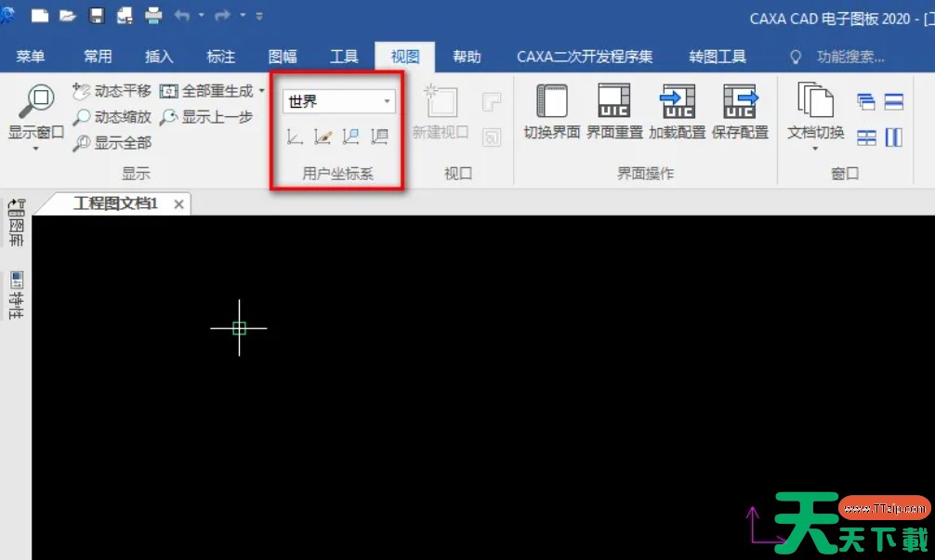The image size is (935, 560).
Task: Switch to the 标注 ribbon tab
Action: (x=220, y=57)
